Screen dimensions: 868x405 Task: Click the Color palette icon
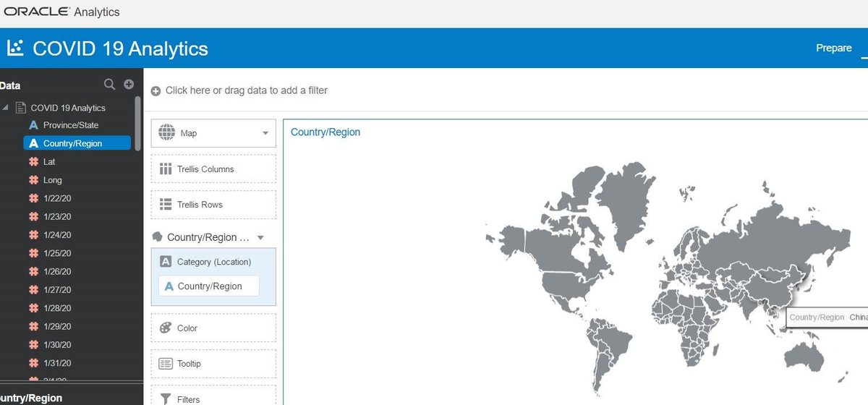click(x=166, y=328)
